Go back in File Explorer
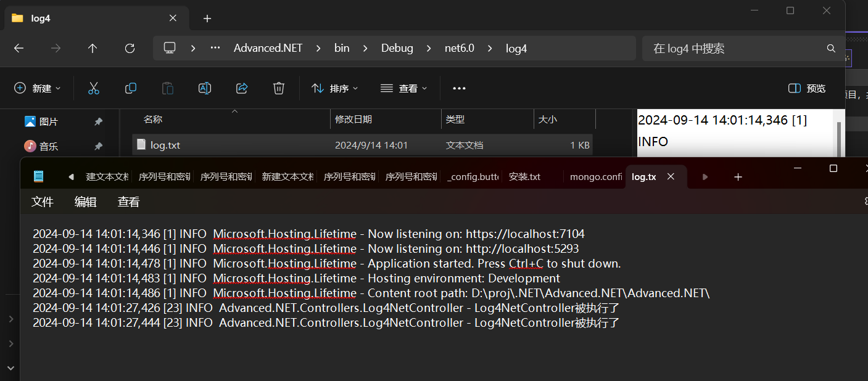The image size is (868, 381). [19, 48]
